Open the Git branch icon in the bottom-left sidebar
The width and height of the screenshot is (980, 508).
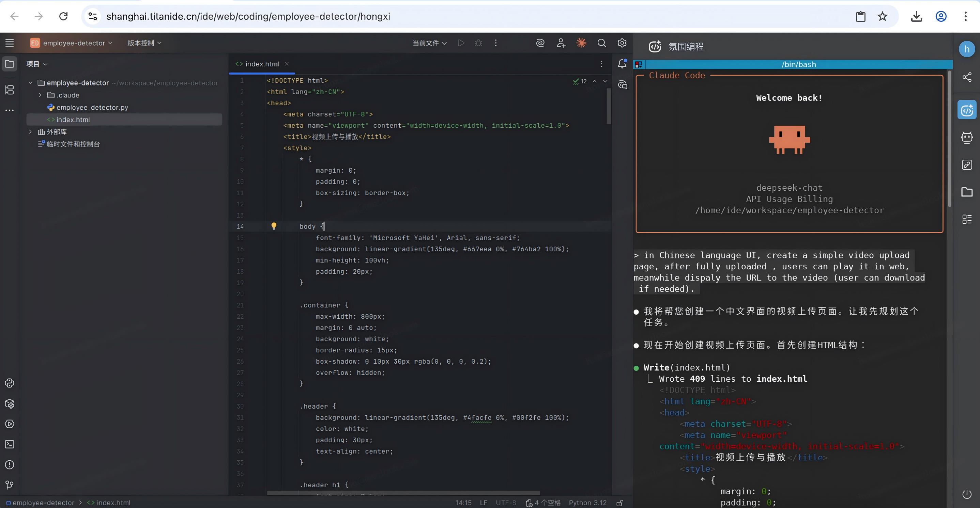(10, 485)
